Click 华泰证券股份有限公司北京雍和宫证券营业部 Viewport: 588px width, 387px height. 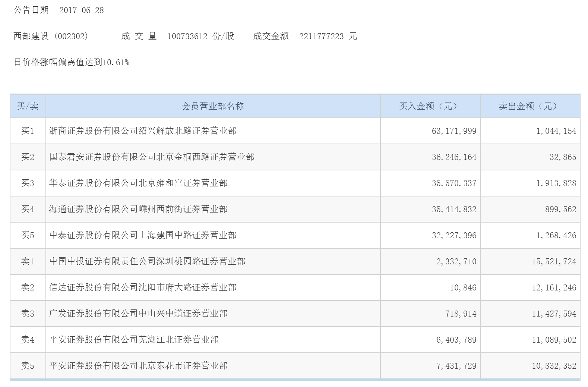138,183
